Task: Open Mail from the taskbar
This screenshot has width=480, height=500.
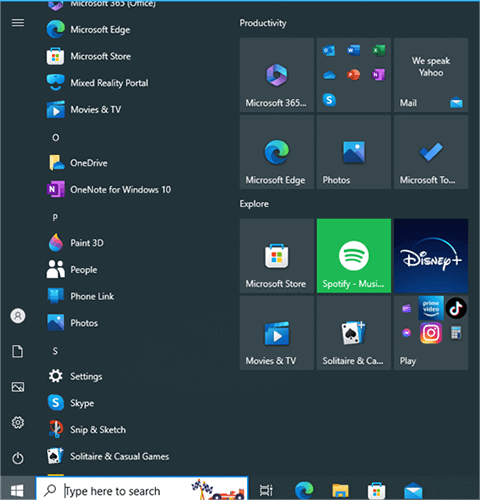Action: (x=413, y=490)
